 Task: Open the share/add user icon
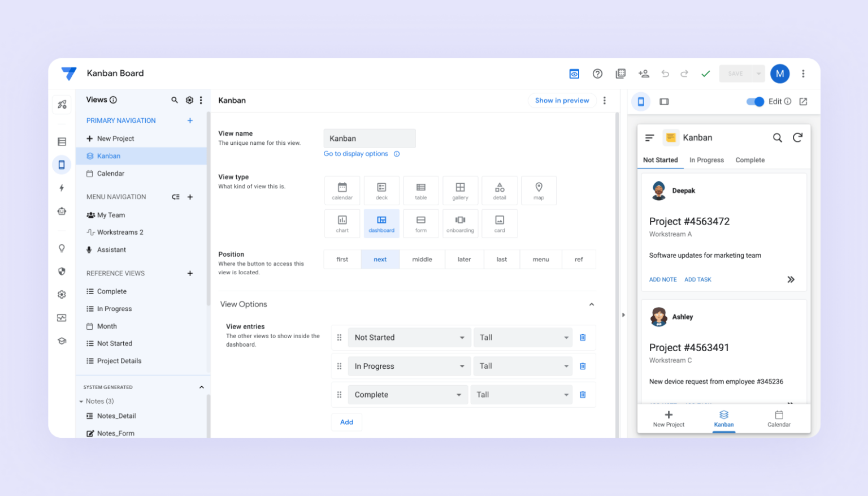tap(643, 74)
